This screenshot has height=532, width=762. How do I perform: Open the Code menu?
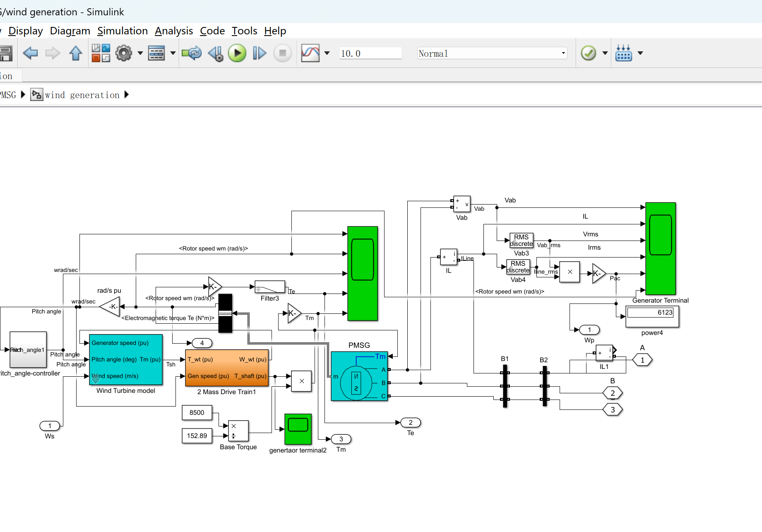[212, 31]
